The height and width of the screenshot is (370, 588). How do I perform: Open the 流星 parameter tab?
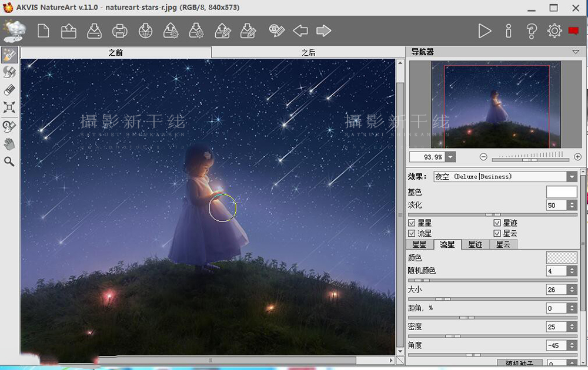tap(447, 244)
